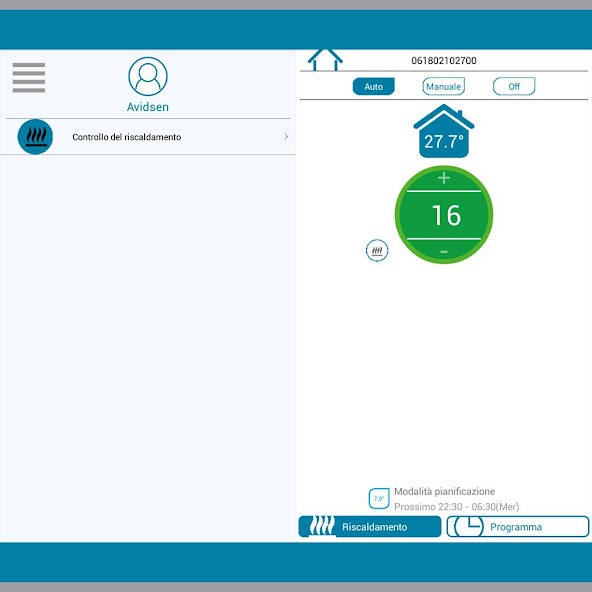This screenshot has height=592, width=592.
Task: Switch to Manuale mode
Action: tap(443, 86)
